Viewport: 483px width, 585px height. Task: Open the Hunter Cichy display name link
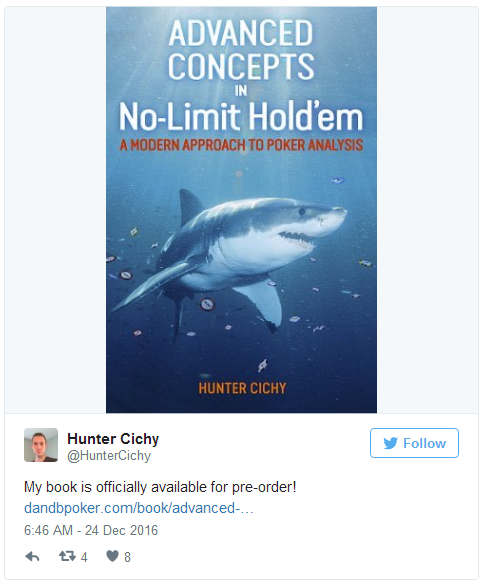coord(113,439)
